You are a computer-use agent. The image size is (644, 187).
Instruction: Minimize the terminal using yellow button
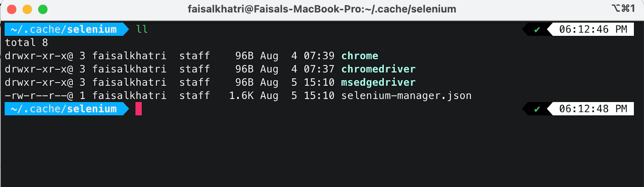(x=27, y=9)
